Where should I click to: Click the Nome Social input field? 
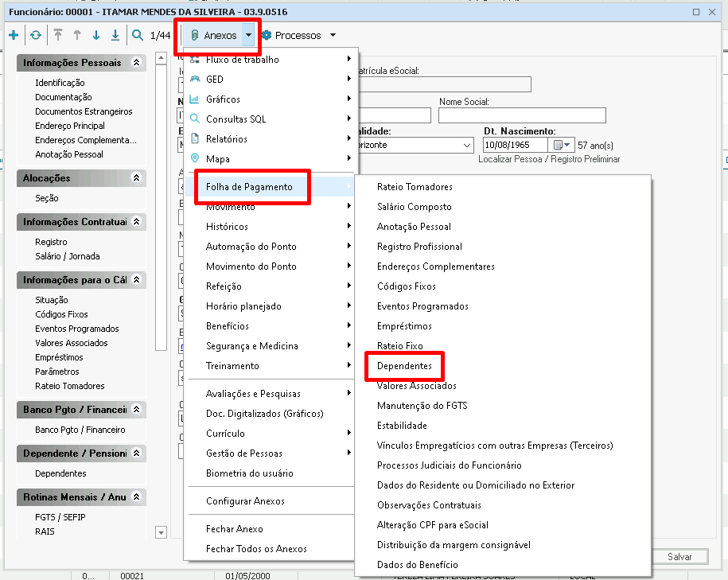522,115
